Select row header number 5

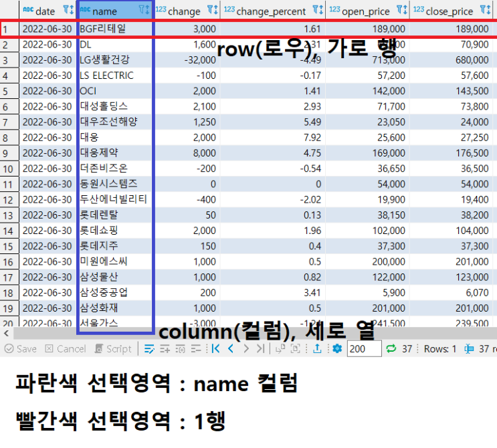[9, 91]
